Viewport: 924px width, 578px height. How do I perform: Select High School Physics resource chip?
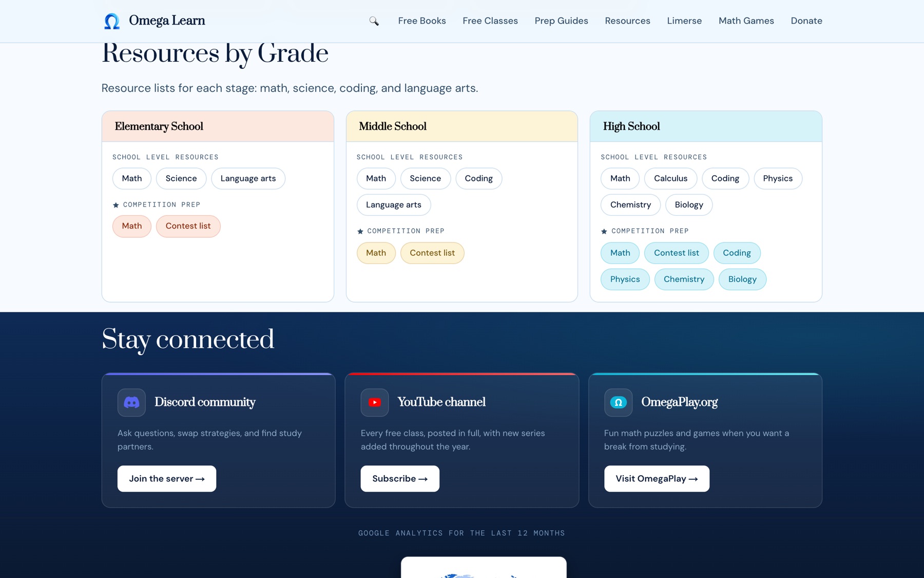click(x=778, y=178)
